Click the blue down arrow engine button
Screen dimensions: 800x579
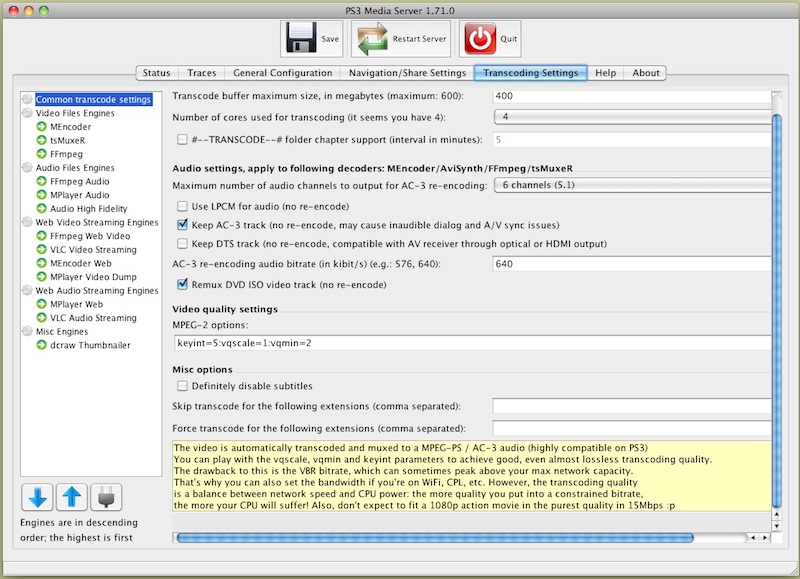[x=37, y=497]
